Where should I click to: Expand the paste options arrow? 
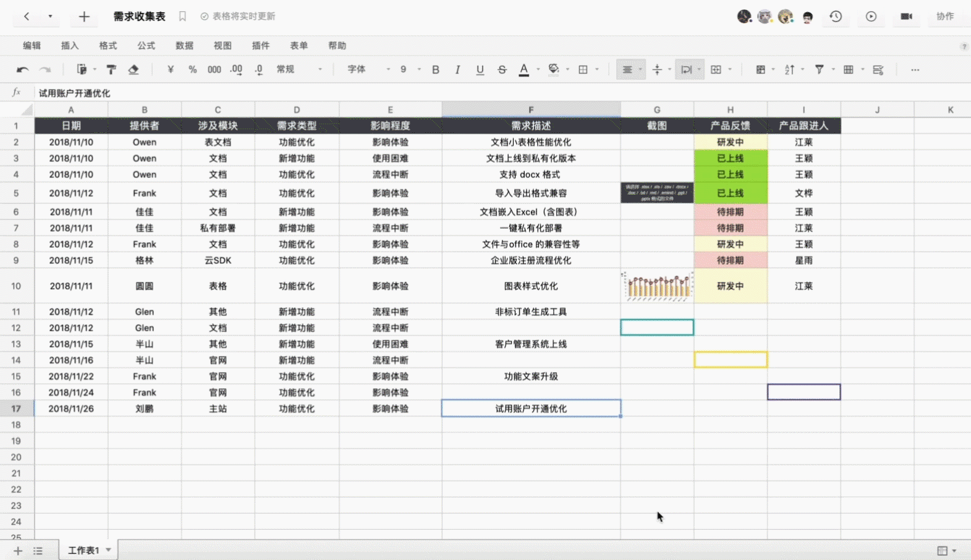pos(95,70)
